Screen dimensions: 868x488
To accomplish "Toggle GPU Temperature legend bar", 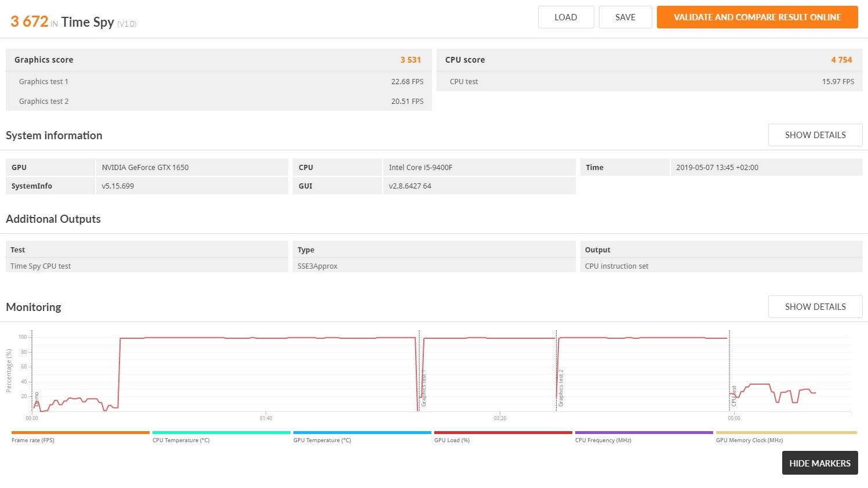I will tap(362, 432).
